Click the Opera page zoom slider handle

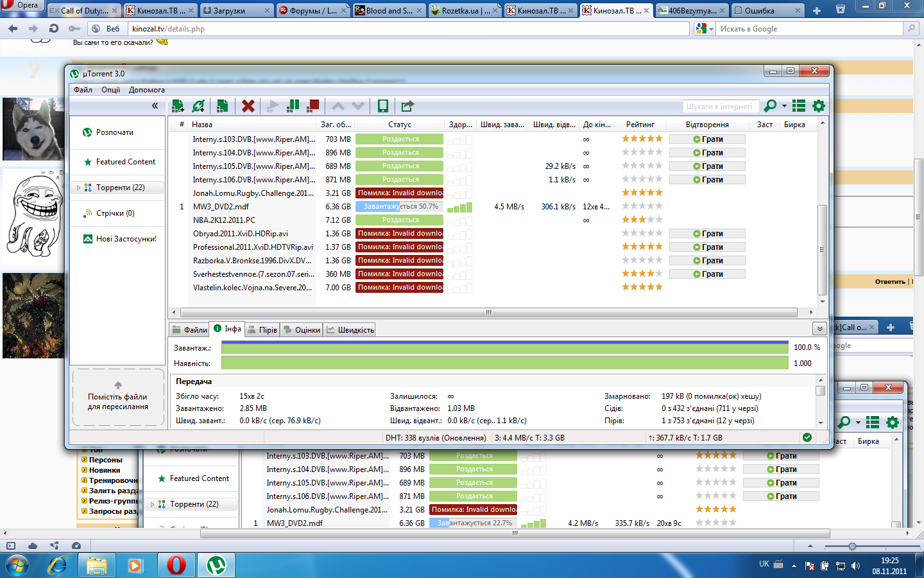(x=852, y=546)
